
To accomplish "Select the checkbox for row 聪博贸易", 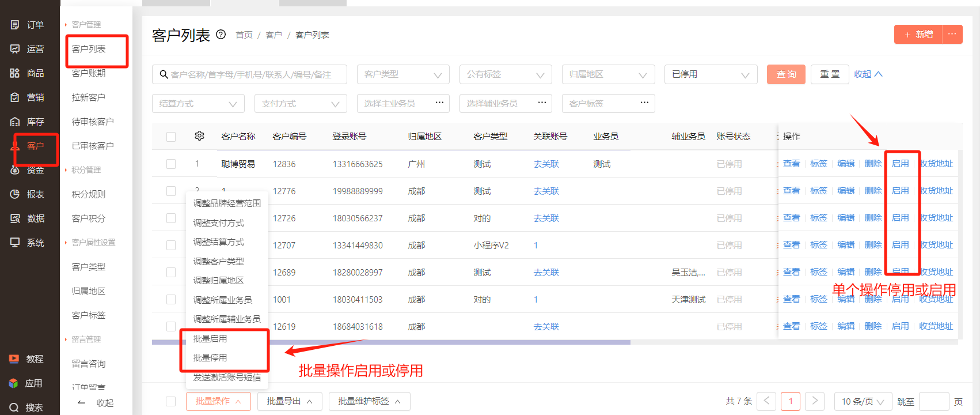I will [171, 164].
